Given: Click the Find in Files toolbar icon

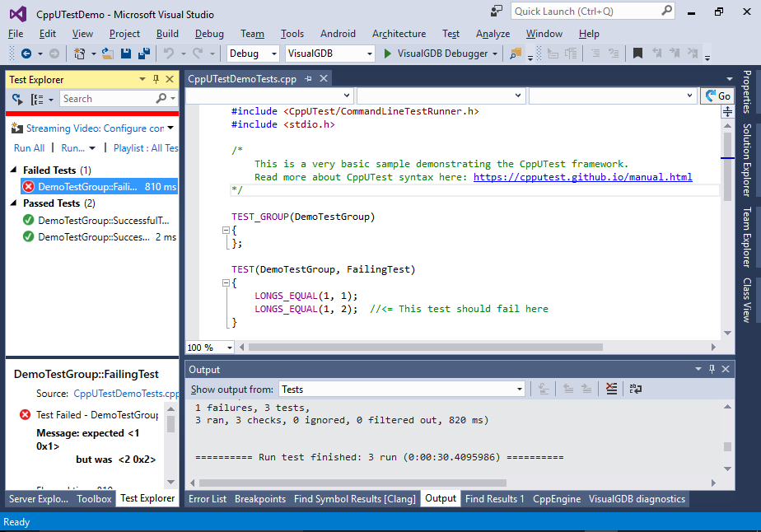Looking at the screenshot, I should 516,54.
